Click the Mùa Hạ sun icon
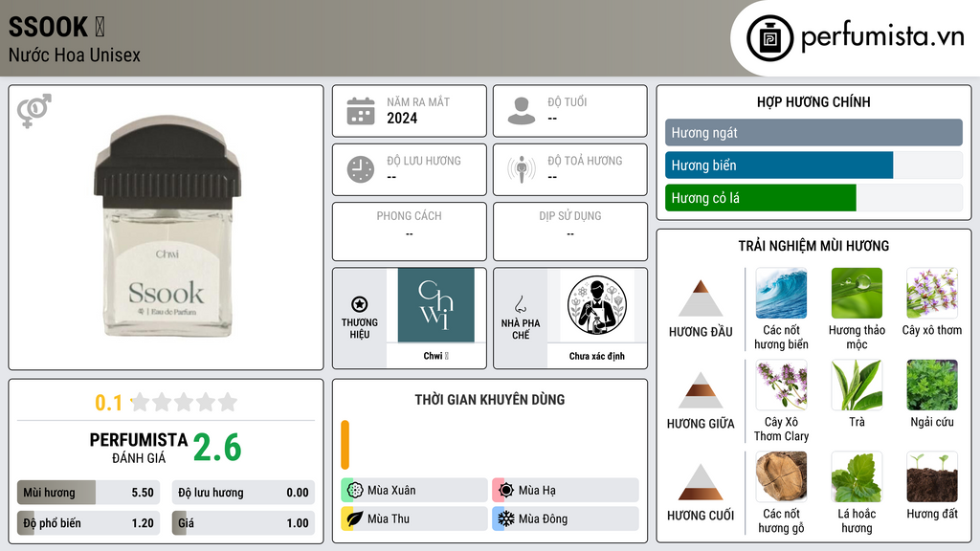 pyautogui.click(x=506, y=491)
